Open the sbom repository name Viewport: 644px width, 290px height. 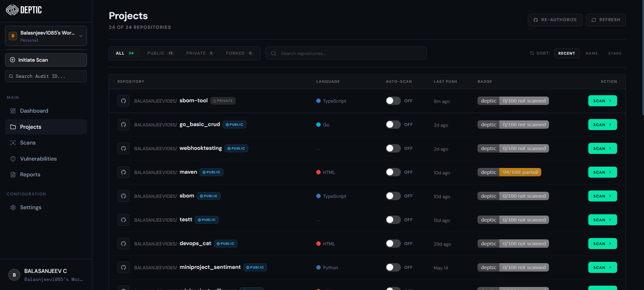187,196
